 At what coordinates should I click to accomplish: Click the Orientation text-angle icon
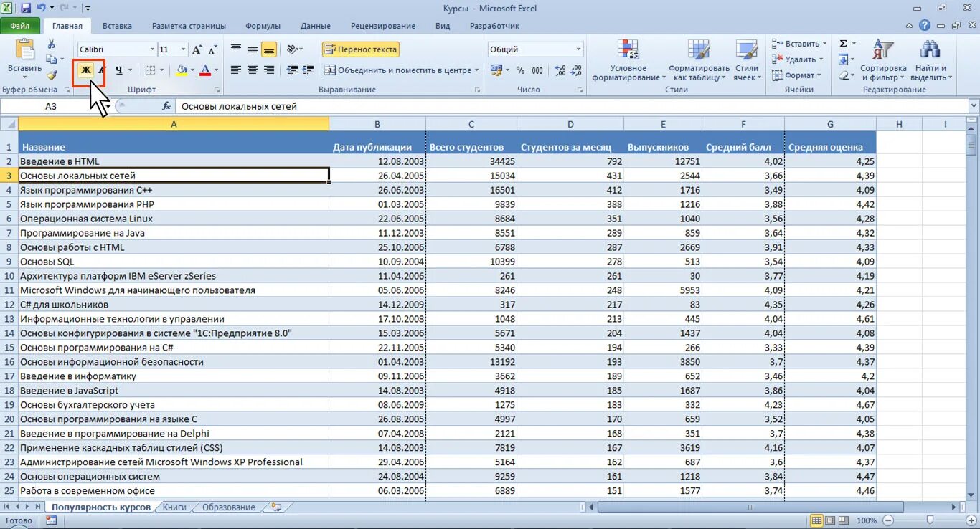point(291,49)
